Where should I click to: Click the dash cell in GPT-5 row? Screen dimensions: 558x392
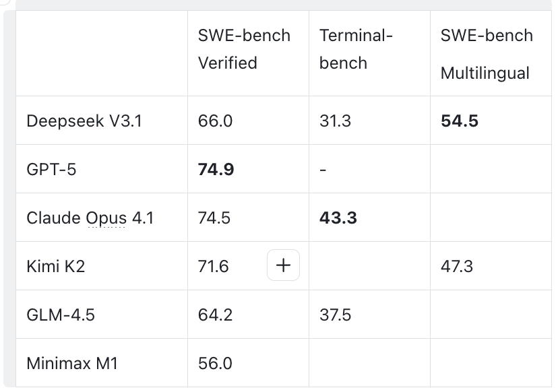323,170
